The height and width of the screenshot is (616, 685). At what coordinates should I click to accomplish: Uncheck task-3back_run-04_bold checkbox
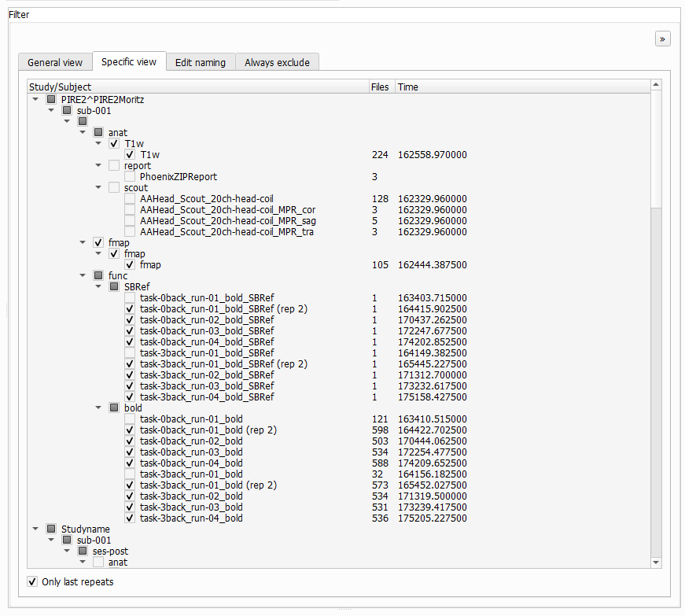(130, 518)
